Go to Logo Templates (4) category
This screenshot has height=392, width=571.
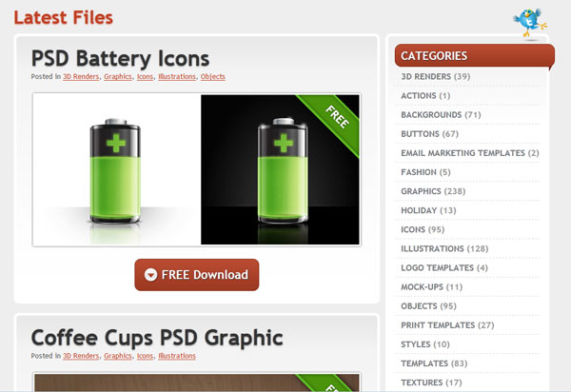pos(444,268)
